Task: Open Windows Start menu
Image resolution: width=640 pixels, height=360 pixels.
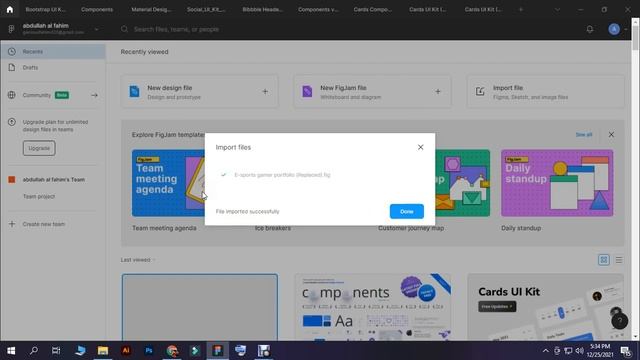Action: pos(11,351)
